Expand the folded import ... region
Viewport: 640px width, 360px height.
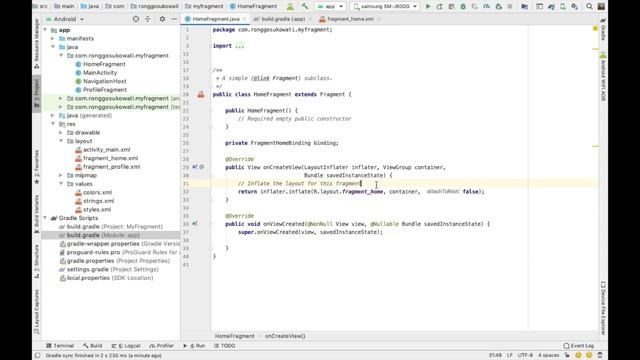pos(239,46)
